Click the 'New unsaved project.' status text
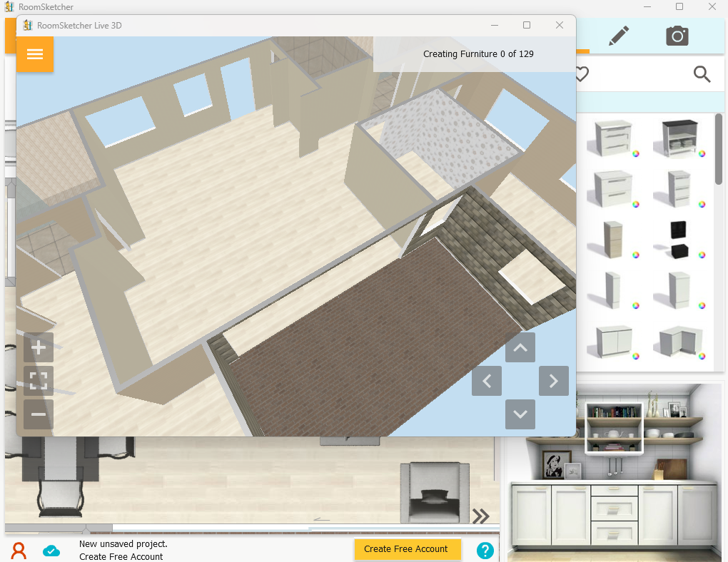The height and width of the screenshot is (562, 728). pyautogui.click(x=123, y=544)
